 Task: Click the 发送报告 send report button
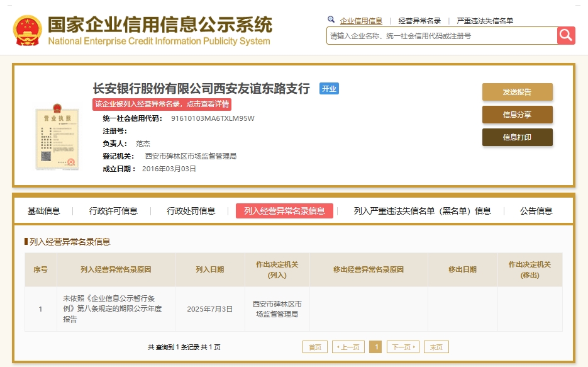pos(517,92)
